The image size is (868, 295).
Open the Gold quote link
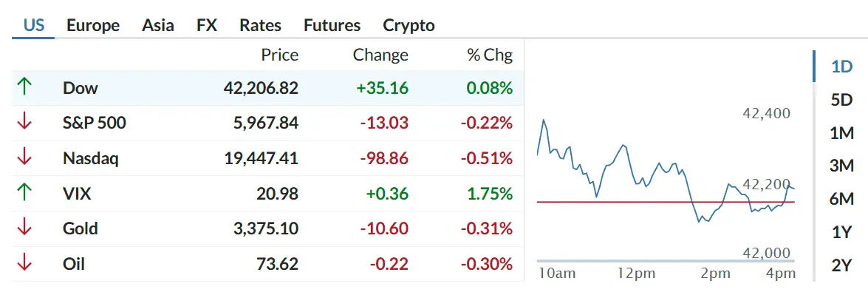(81, 228)
